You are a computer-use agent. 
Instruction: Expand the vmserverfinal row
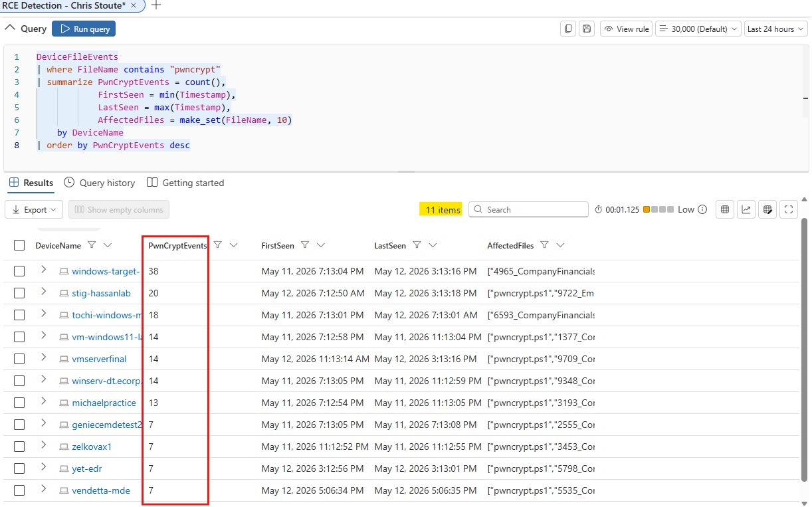click(x=43, y=357)
